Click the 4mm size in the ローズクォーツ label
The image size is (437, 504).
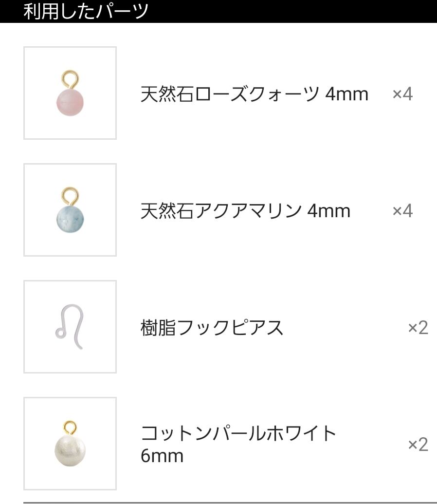(346, 94)
